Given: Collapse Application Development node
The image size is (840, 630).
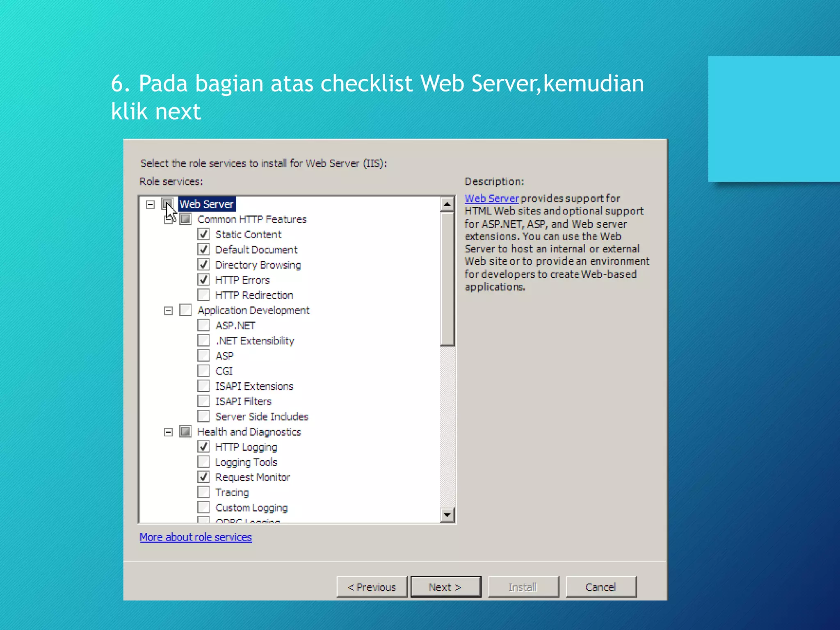Looking at the screenshot, I should (168, 311).
